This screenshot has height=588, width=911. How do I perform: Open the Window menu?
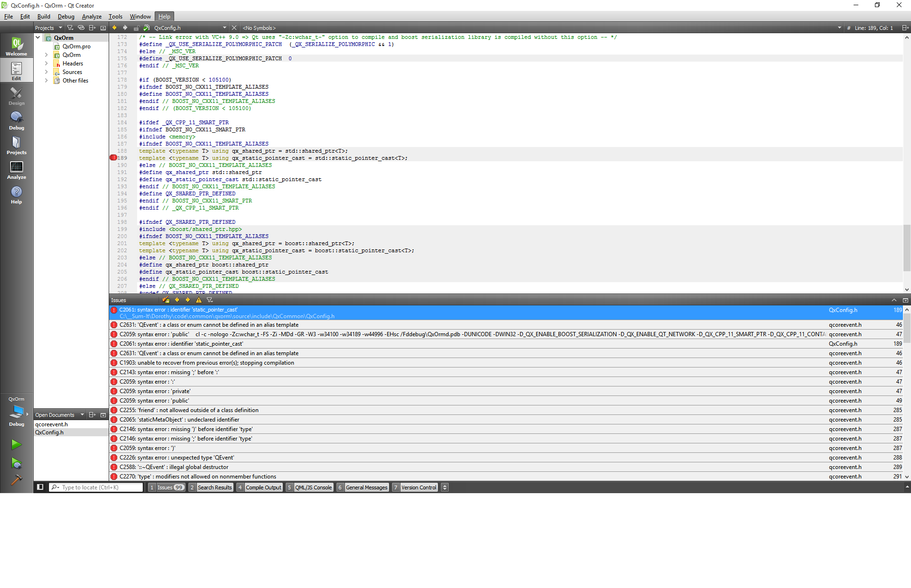(x=140, y=17)
